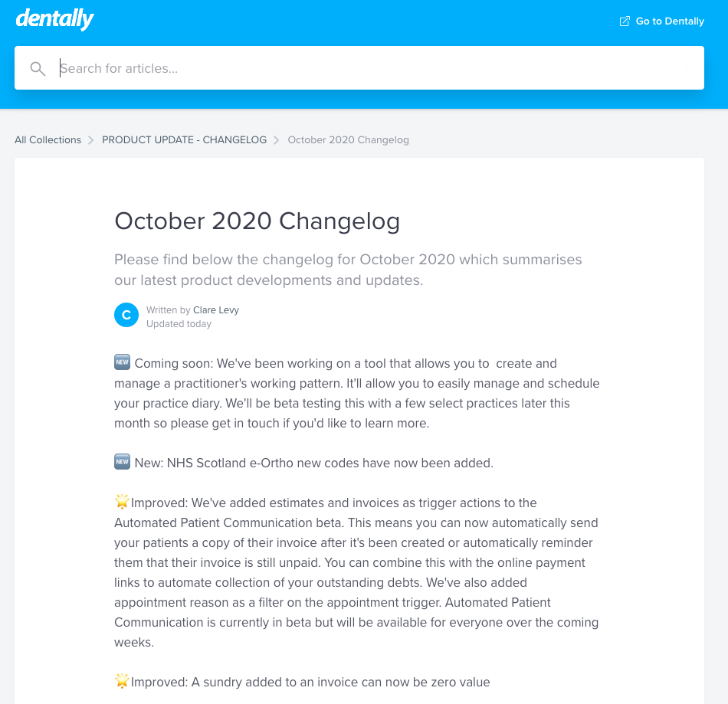This screenshot has height=704, width=728.
Task: Click the star icon before sundry zero value update
Action: click(x=122, y=681)
